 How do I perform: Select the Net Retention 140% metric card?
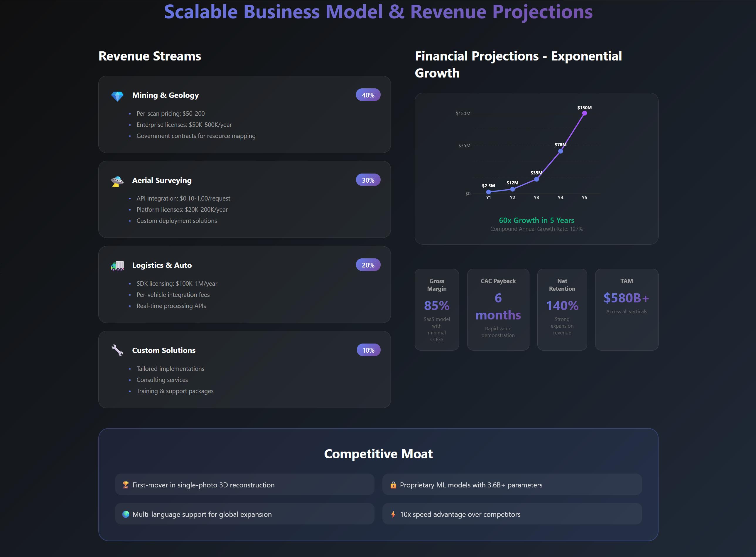pyautogui.click(x=562, y=309)
